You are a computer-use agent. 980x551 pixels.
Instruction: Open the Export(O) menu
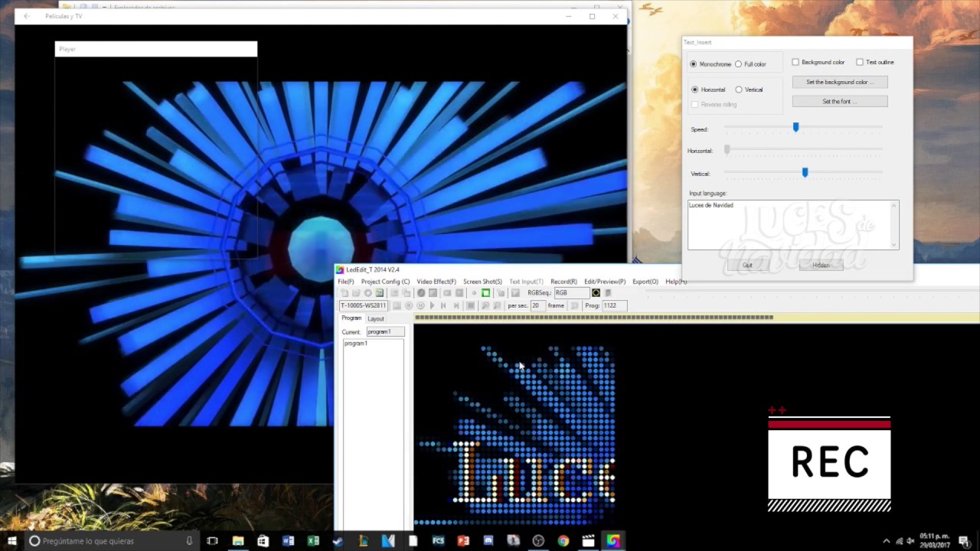coord(645,282)
